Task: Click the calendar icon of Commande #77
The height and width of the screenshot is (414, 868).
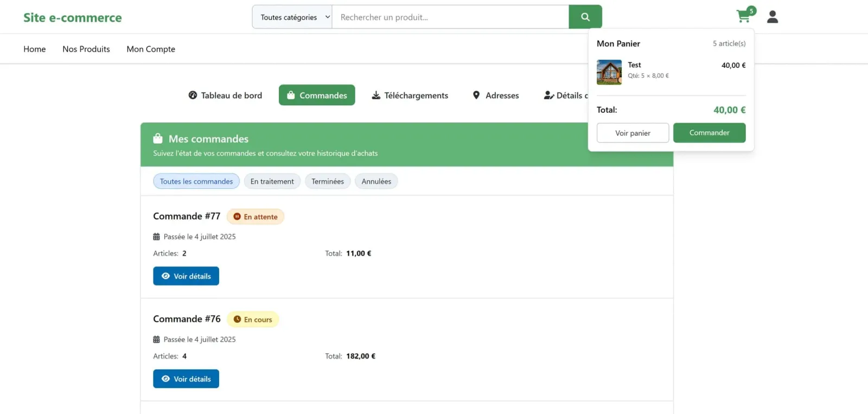Action: 156,237
